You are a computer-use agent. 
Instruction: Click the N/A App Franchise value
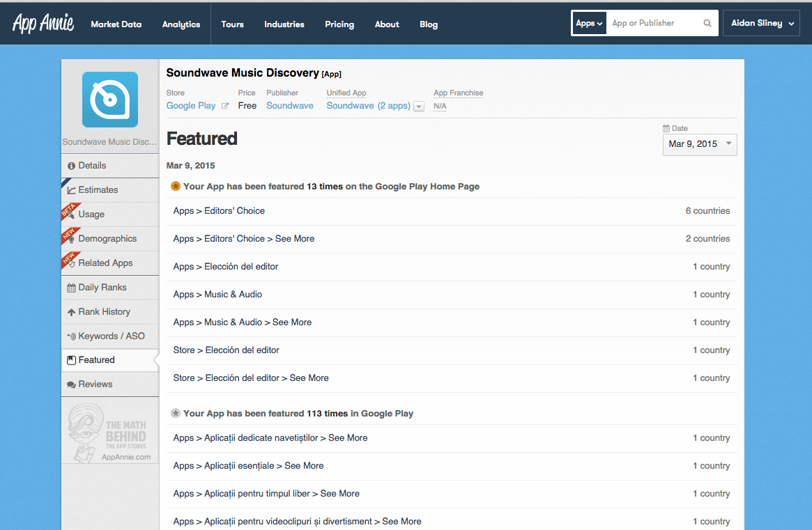tap(440, 106)
